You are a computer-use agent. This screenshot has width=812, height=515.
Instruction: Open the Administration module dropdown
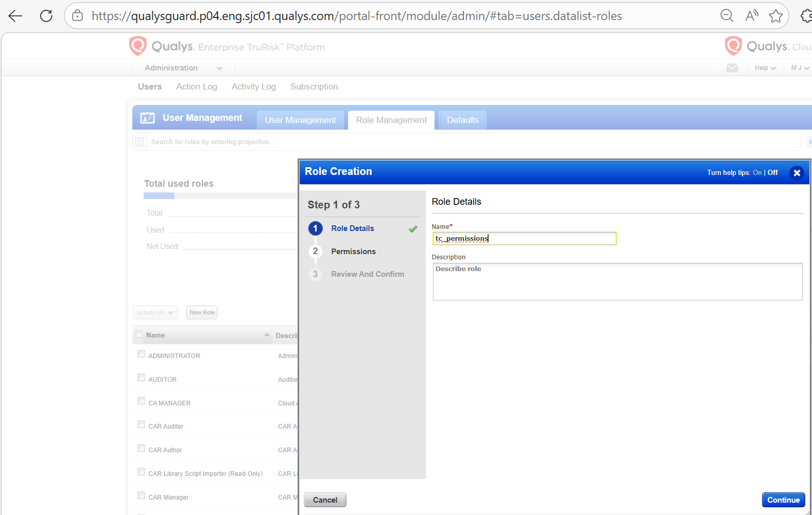pos(183,68)
